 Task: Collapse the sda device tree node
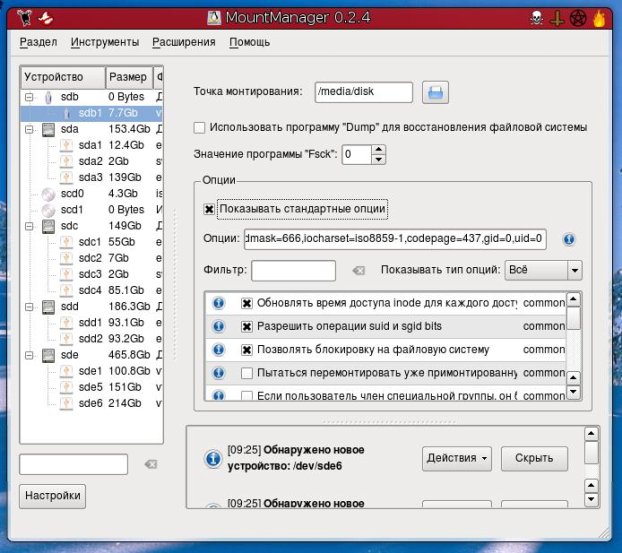[29, 129]
